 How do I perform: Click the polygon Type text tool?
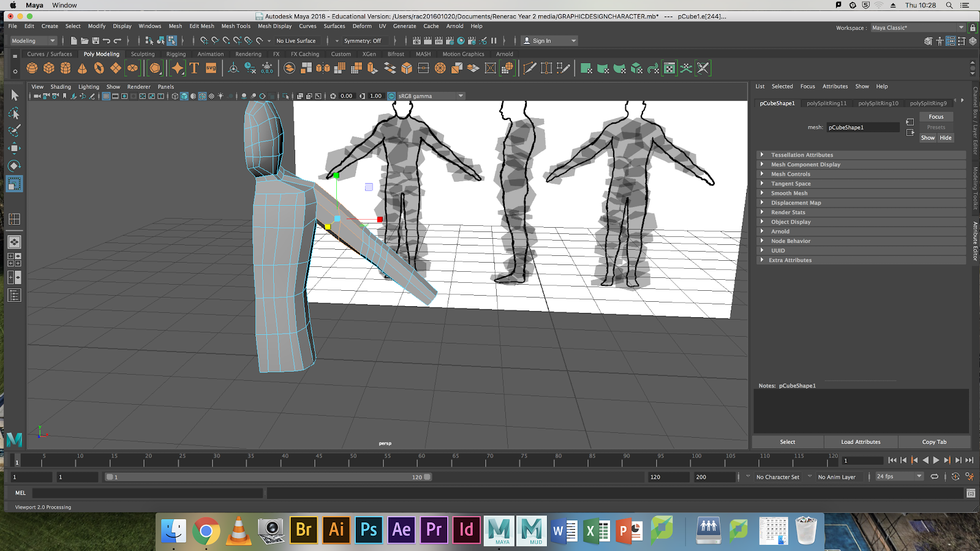tap(194, 69)
